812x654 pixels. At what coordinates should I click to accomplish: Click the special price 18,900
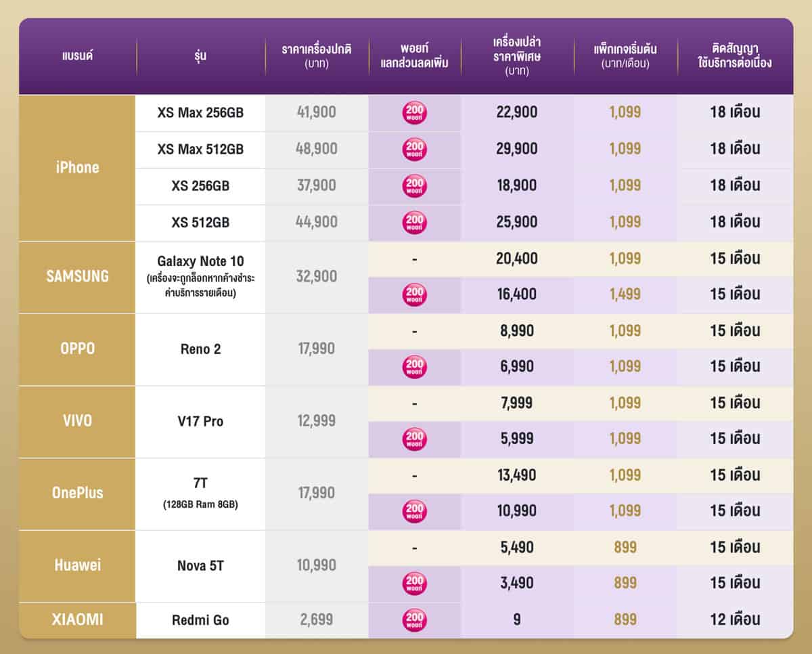click(517, 186)
